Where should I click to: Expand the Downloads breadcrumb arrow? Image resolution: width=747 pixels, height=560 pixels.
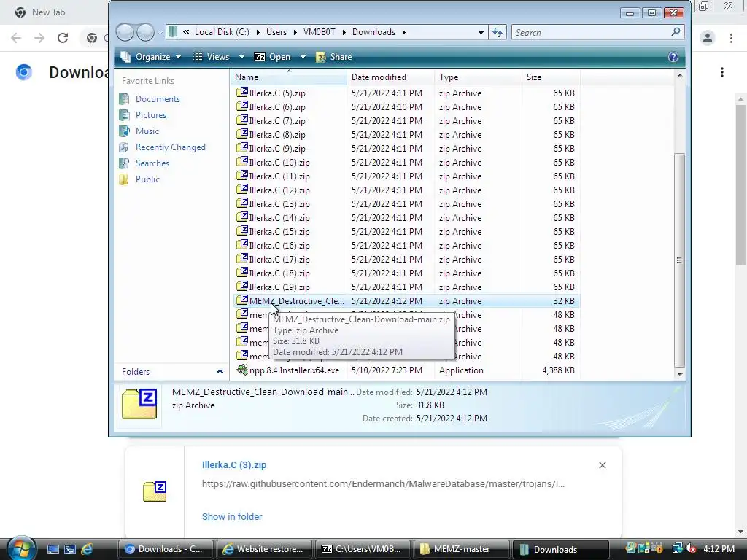pyautogui.click(x=404, y=32)
